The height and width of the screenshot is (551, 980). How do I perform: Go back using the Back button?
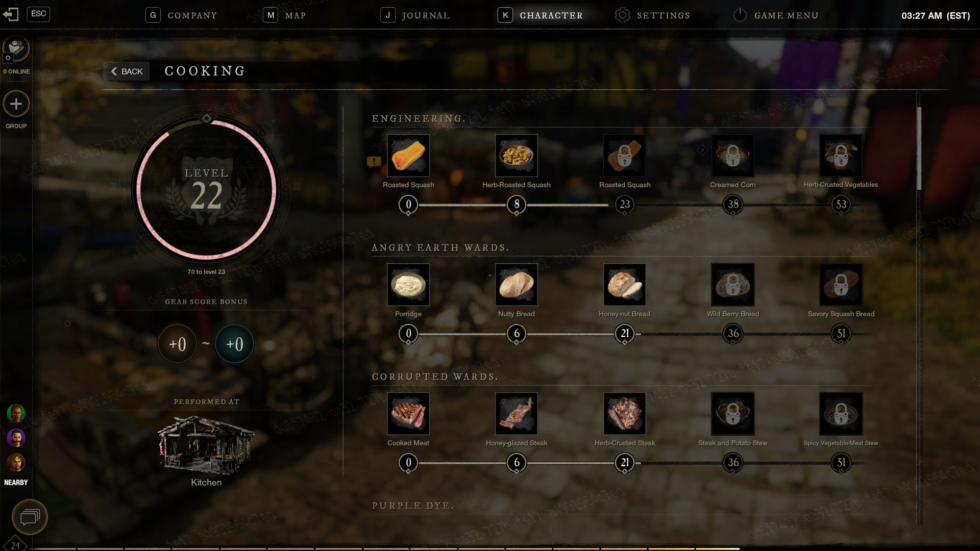127,71
